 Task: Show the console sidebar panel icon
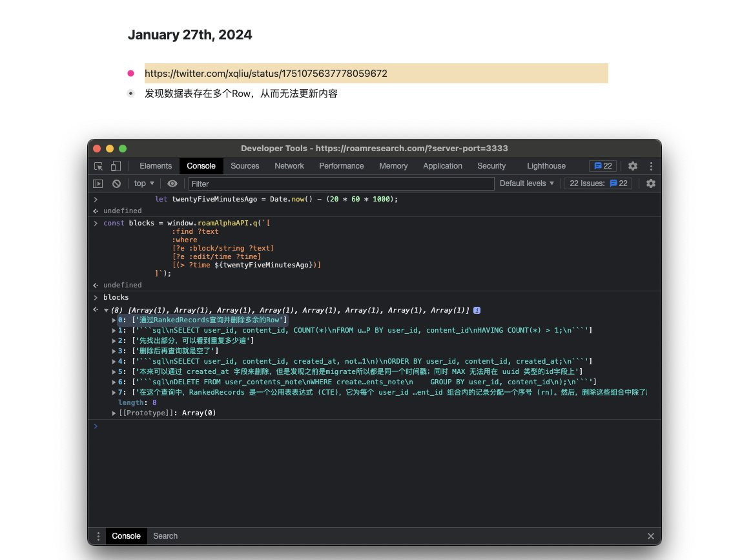click(x=98, y=183)
